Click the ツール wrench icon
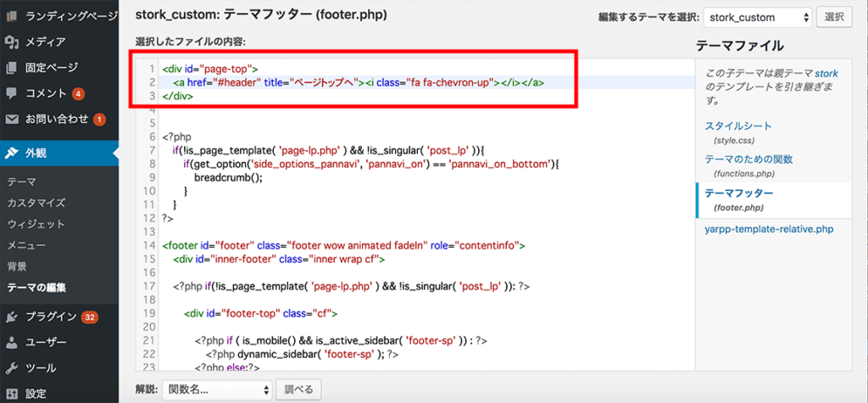 pyautogui.click(x=12, y=368)
